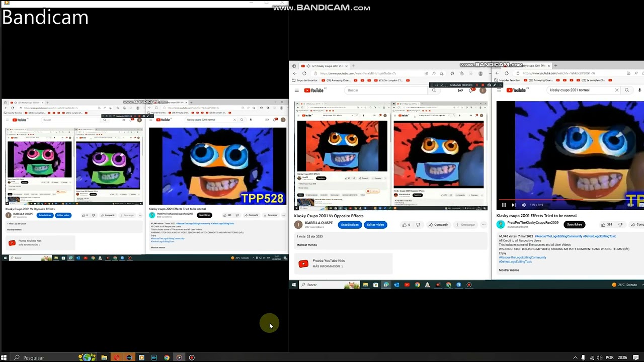Open '(25) Se cumplen 21...' bookmark in left browser
The image size is (644, 362).
(x=389, y=80)
